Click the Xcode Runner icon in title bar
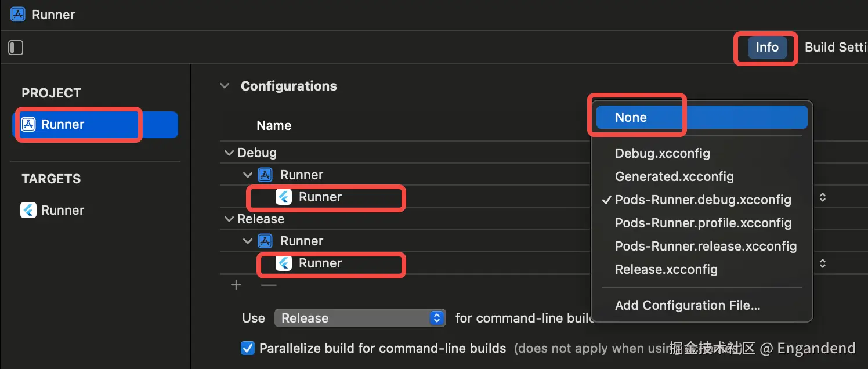This screenshot has height=369, width=868. pos(18,15)
